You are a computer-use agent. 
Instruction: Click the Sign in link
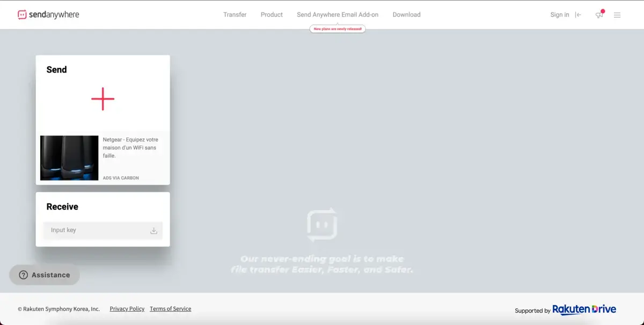point(560,15)
